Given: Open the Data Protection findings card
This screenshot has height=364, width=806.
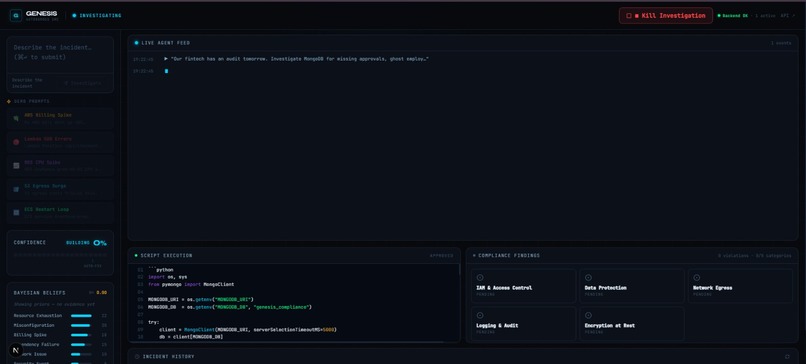Looking at the screenshot, I should pyautogui.click(x=632, y=286).
